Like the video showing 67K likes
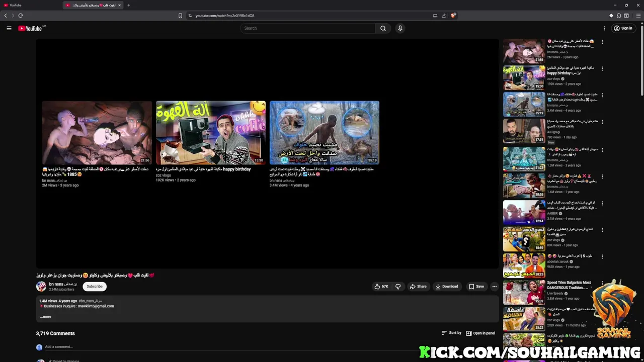The height and width of the screenshot is (362, 644). (x=381, y=287)
